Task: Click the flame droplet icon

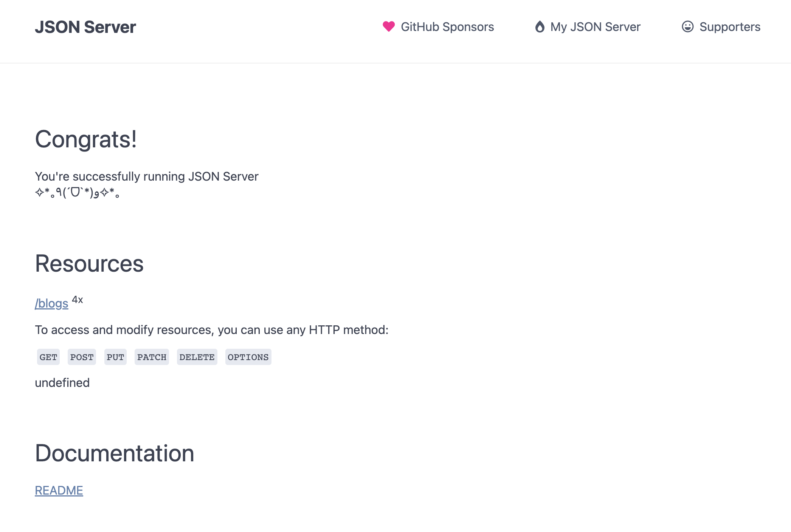Action: pyautogui.click(x=540, y=26)
